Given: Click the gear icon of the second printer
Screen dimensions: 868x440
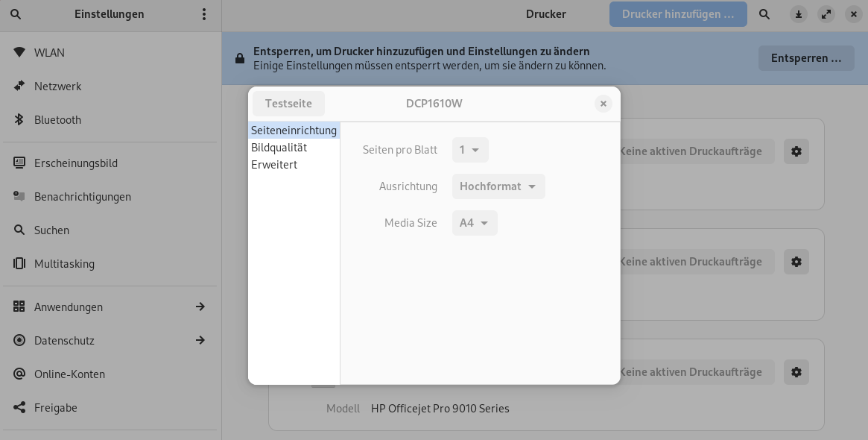Looking at the screenshot, I should tap(796, 262).
